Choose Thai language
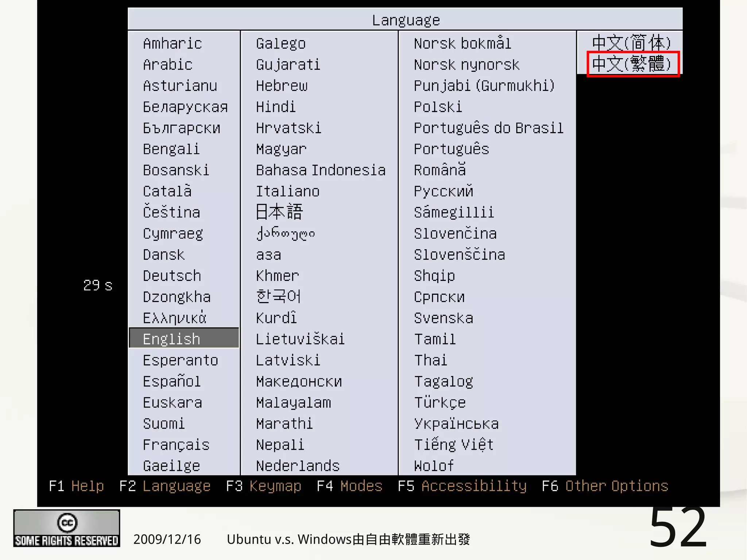Screen dimensions: 747x560 click(430, 360)
